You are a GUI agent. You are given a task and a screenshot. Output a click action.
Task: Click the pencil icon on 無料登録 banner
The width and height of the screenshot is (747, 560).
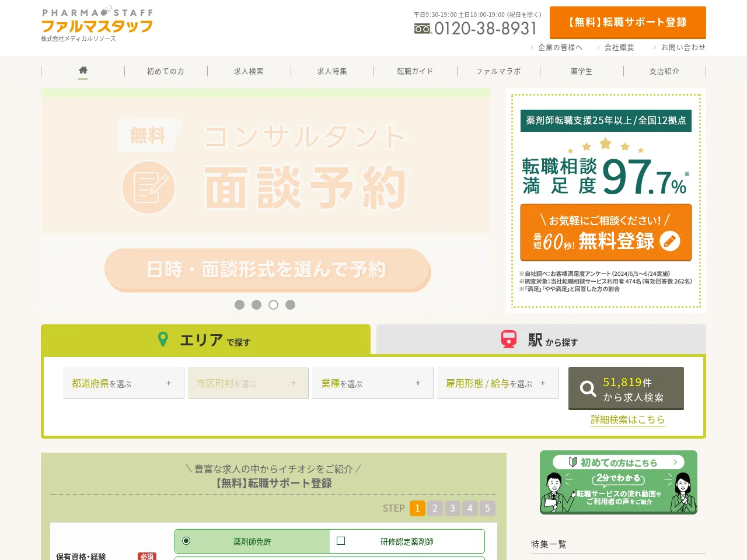click(x=670, y=241)
